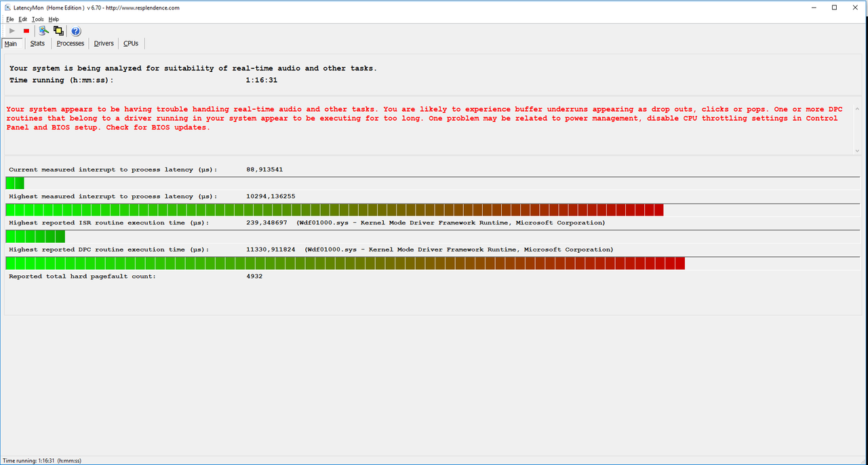Click the value 88,913541
Screen dimensions: 868x465
(x=264, y=169)
